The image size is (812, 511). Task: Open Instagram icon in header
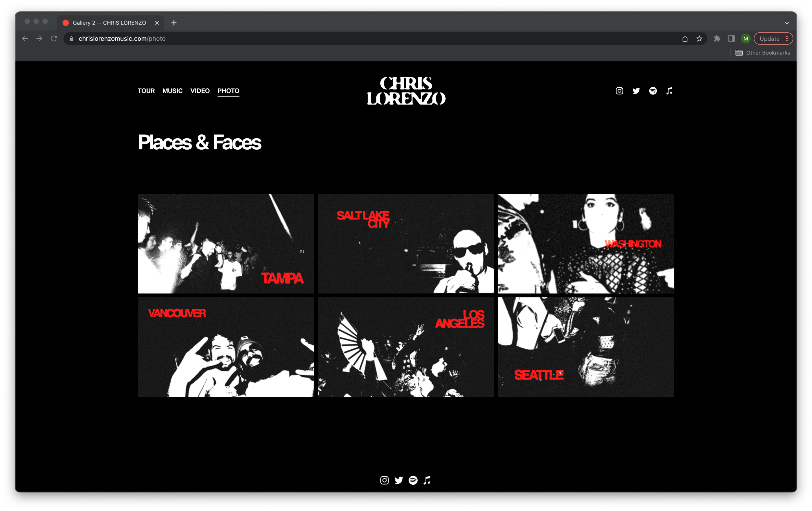coord(619,91)
